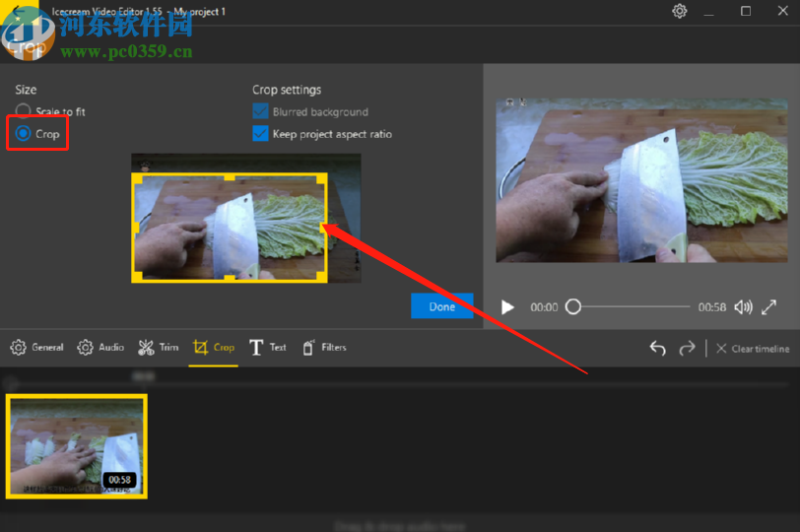This screenshot has height=532, width=800.
Task: Expand preview to fullscreen
Action: point(768,307)
